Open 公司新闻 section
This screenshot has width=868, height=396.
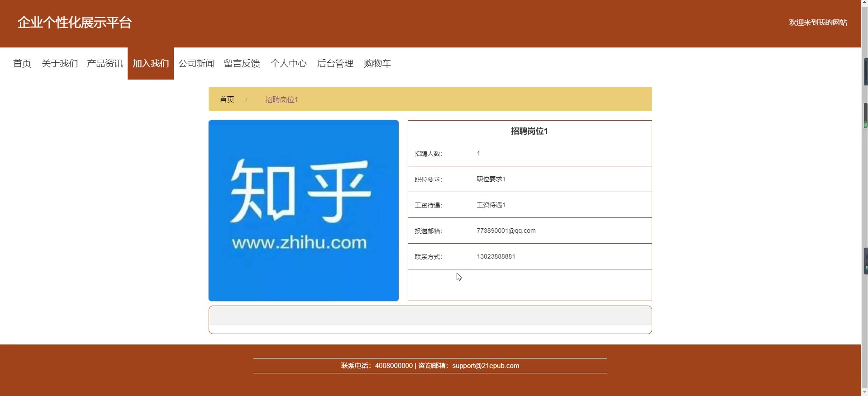[x=196, y=63]
